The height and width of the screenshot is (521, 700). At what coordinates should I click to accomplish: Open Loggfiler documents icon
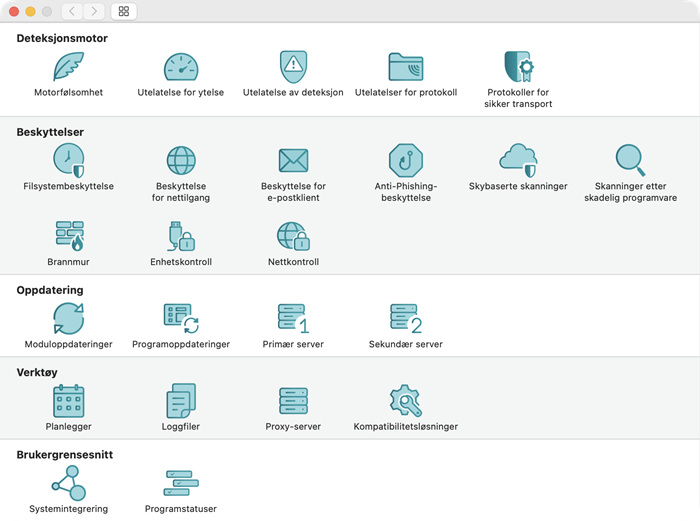(x=181, y=400)
